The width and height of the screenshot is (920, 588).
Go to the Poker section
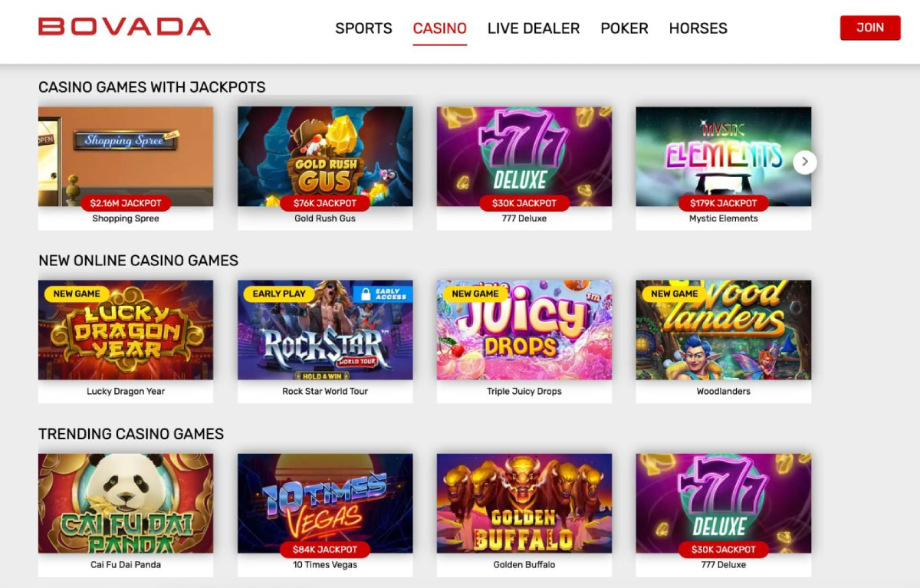tap(624, 28)
